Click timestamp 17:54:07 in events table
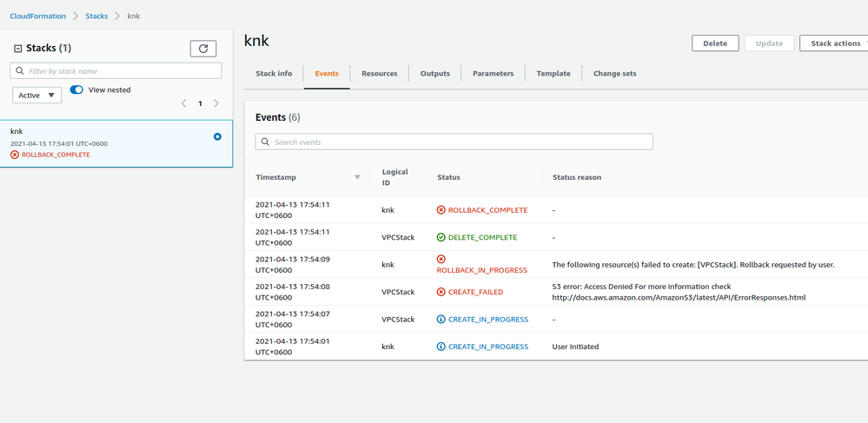This screenshot has width=868, height=423. click(292, 319)
